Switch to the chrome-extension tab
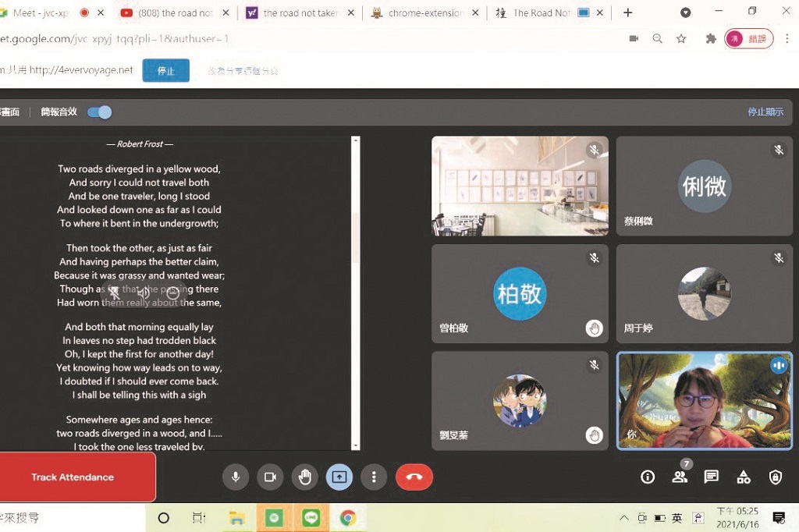Viewport: 799px width, 532px height. point(424,13)
